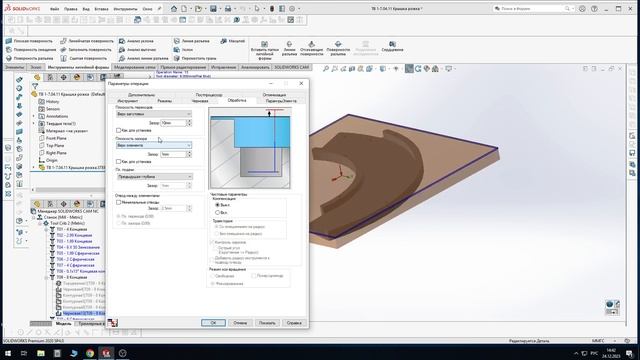The width and height of the screenshot is (640, 360).
Task: Toggle first Как для установа checkbox
Action: click(x=118, y=131)
